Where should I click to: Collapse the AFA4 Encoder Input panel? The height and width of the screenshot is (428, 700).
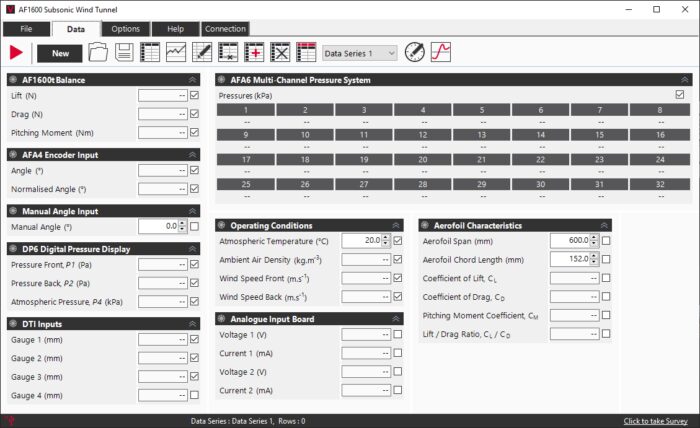(192, 155)
